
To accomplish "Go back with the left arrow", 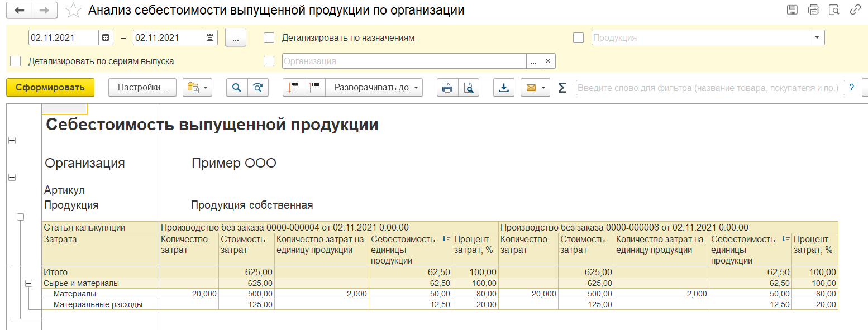I will (x=20, y=10).
